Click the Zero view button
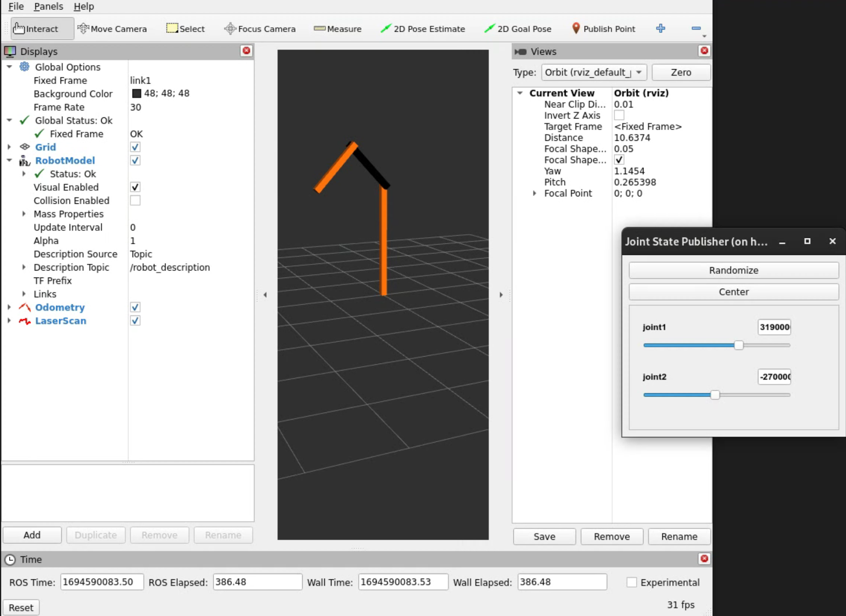The height and width of the screenshot is (616, 846). pyautogui.click(x=681, y=72)
